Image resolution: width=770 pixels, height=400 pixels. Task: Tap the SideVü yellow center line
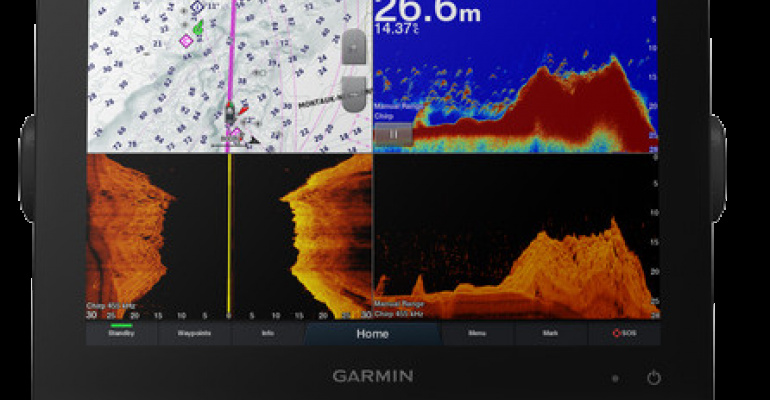[x=229, y=236]
